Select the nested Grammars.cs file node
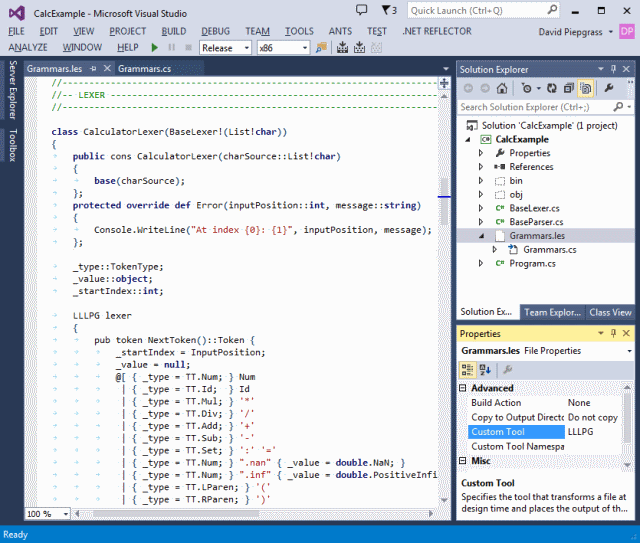 pyautogui.click(x=549, y=249)
